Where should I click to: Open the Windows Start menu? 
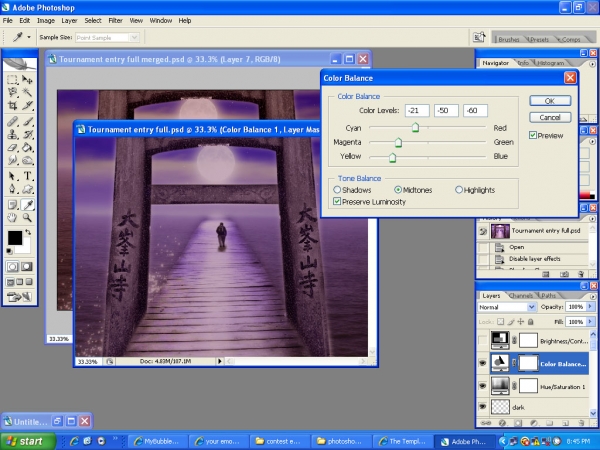(28, 442)
